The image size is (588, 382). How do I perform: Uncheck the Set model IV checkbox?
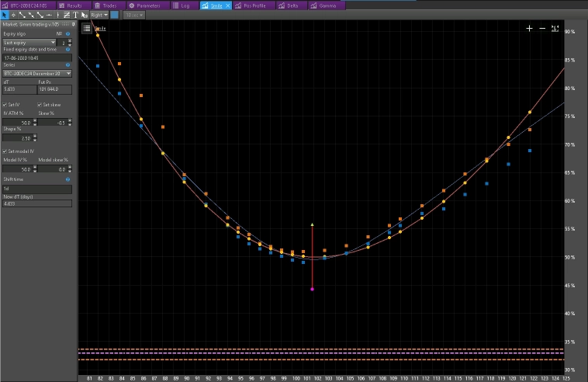(5, 151)
